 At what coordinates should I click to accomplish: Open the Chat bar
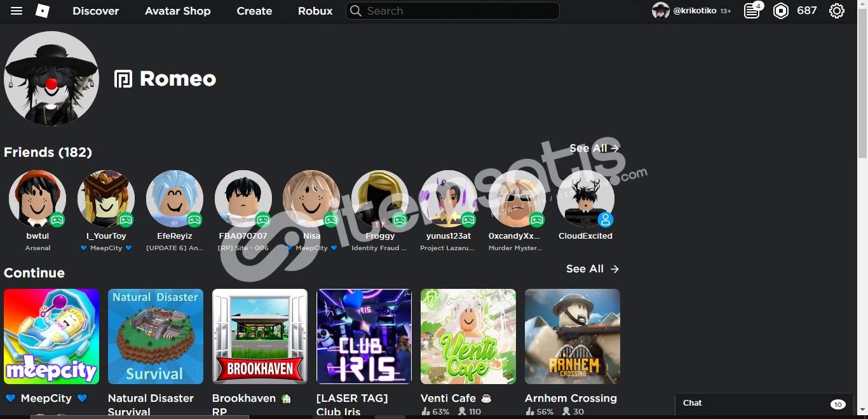tap(764, 404)
